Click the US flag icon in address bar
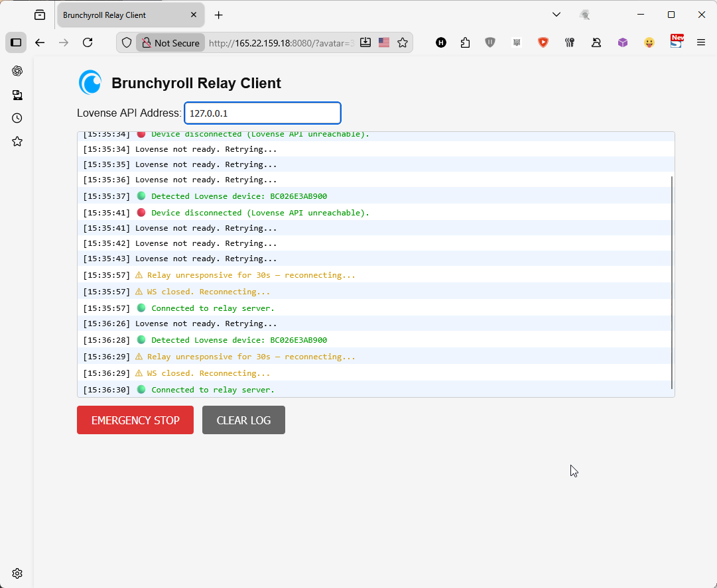Screen dimensions: 717x588 tap(384, 42)
